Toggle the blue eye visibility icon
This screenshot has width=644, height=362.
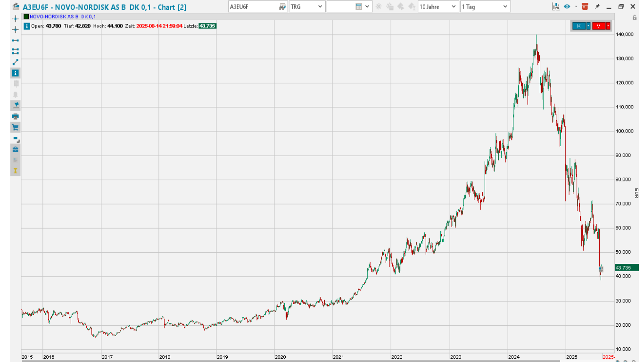click(567, 7)
